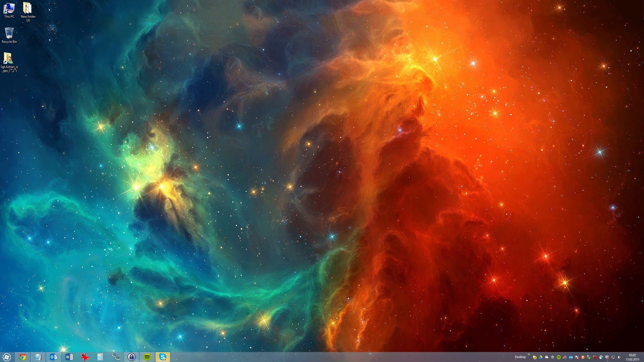Open the network connection tray icon
The width and height of the screenshot is (644, 362).
(x=613, y=357)
